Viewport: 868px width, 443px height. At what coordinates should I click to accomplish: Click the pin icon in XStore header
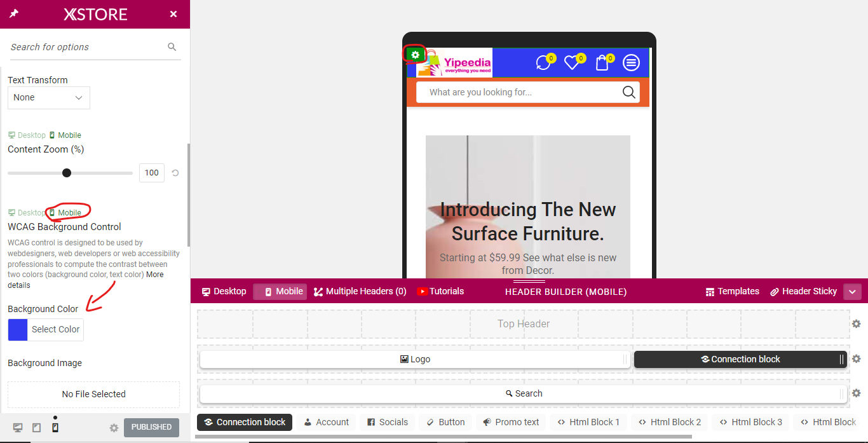tap(13, 14)
